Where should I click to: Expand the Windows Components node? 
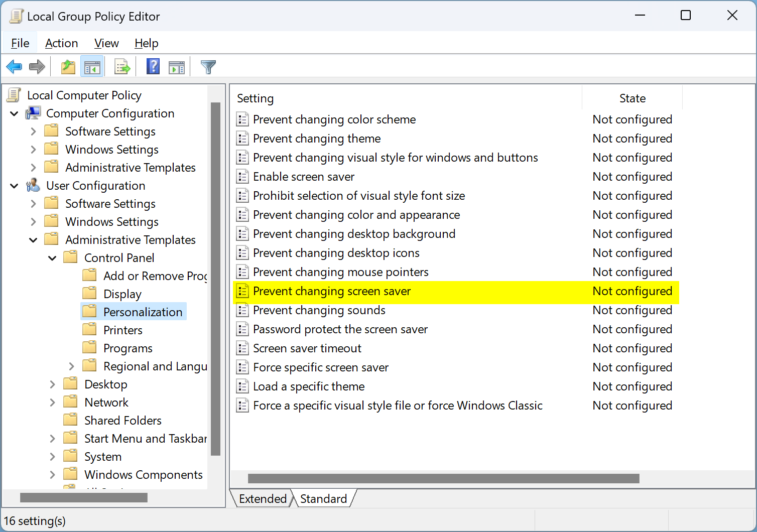[x=52, y=475]
